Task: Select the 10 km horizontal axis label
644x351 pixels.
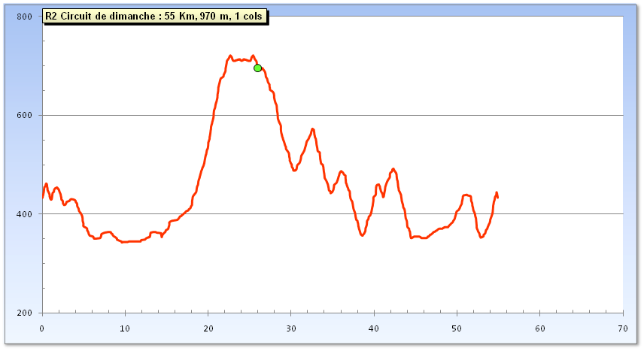Action: click(125, 328)
